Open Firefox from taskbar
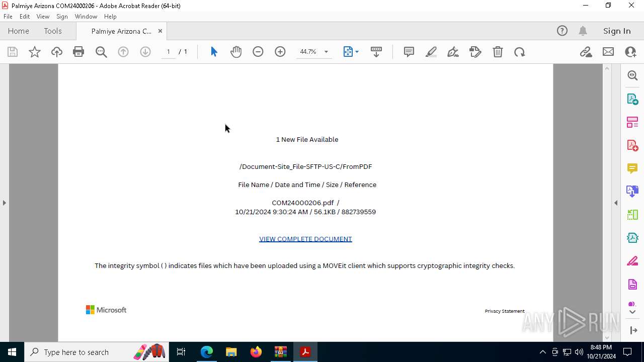 click(x=256, y=352)
